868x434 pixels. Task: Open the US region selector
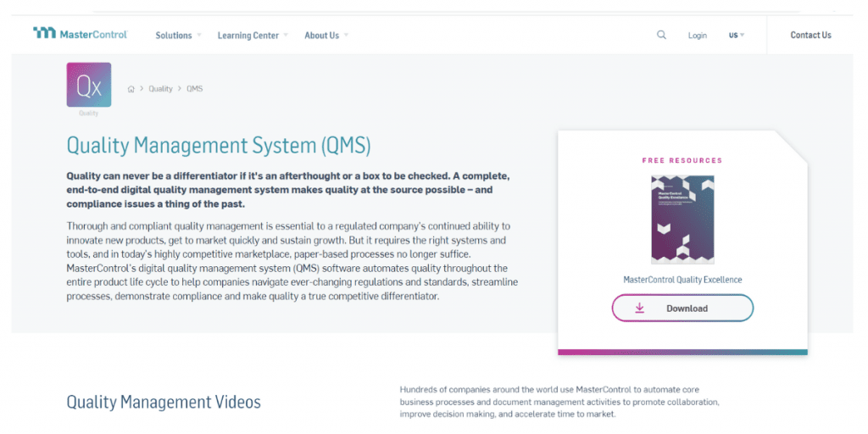pyautogui.click(x=737, y=36)
